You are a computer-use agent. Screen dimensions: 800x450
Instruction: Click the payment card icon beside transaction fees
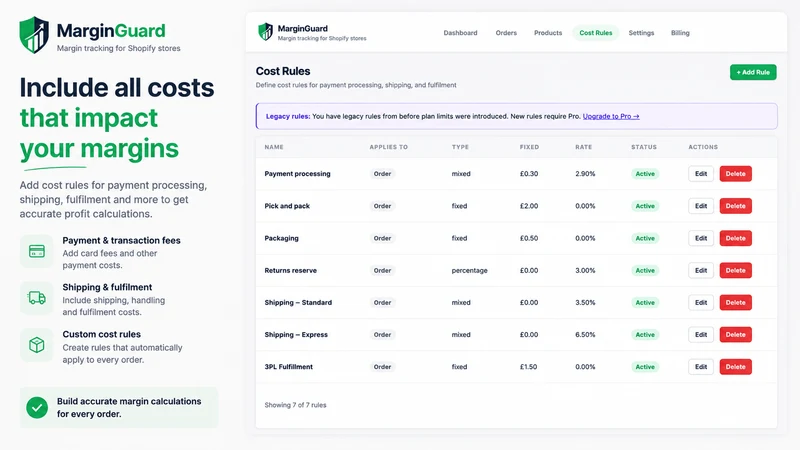click(37, 251)
